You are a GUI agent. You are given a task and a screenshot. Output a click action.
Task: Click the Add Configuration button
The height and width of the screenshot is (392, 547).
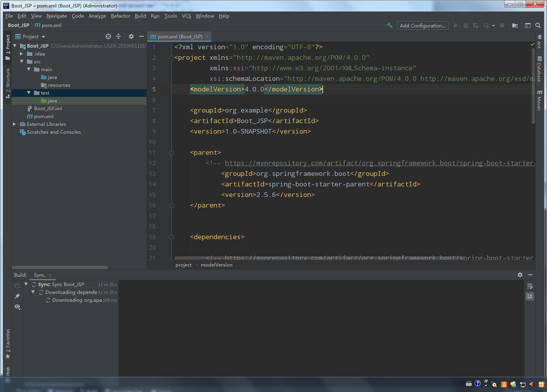click(422, 25)
